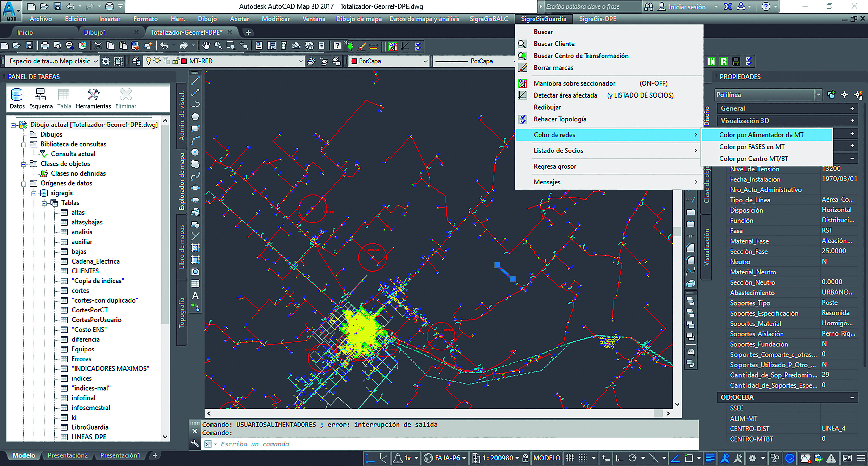Choose Buscar Cliente menu entry
868x466 pixels.
click(608, 44)
